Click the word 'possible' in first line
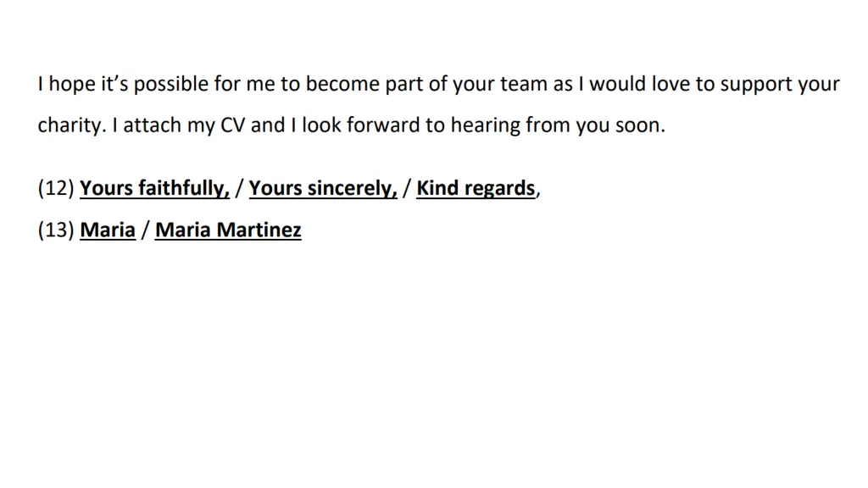This screenshot has width=868, height=488. point(171,86)
